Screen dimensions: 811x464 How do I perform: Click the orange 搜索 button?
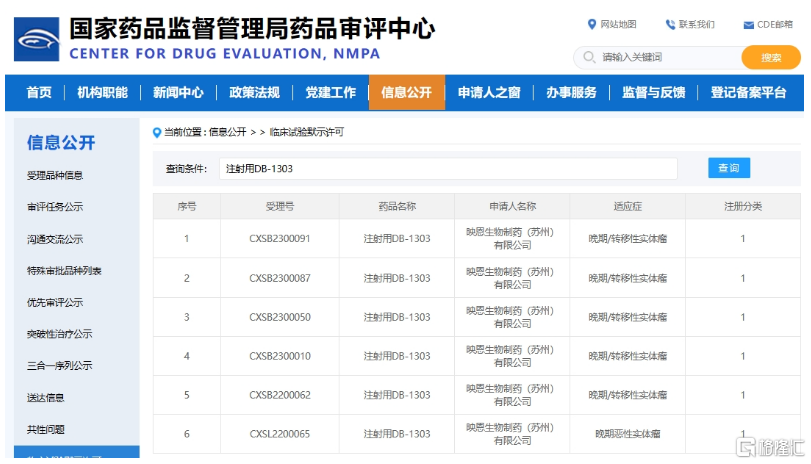[771, 57]
